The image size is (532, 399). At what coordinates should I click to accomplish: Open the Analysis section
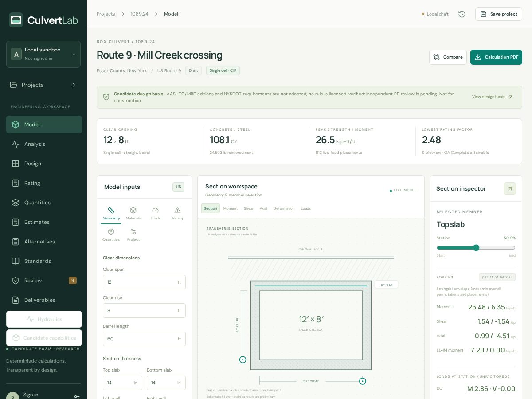44,144
